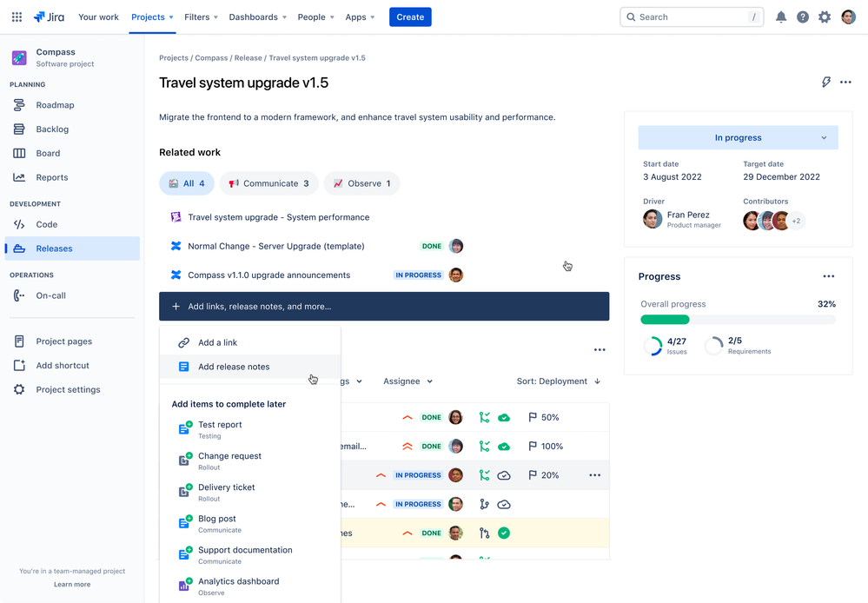
Task: Open Reports in the sidebar
Action: coord(72,177)
